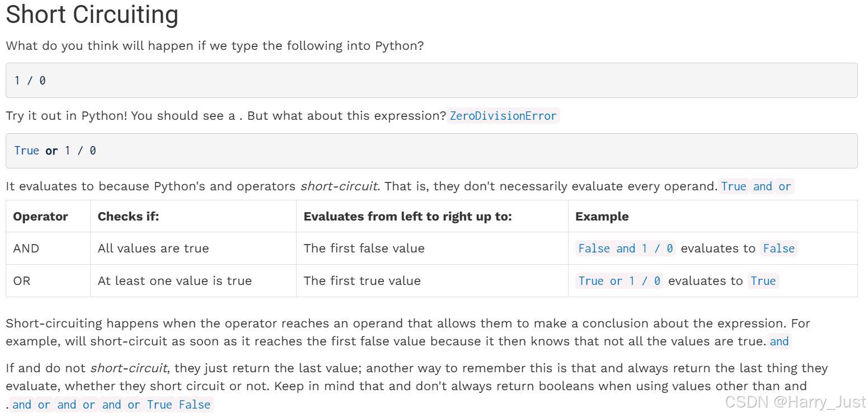Click the standalone True code in OR row
This screenshot has width=868, height=417.
pos(763,281)
